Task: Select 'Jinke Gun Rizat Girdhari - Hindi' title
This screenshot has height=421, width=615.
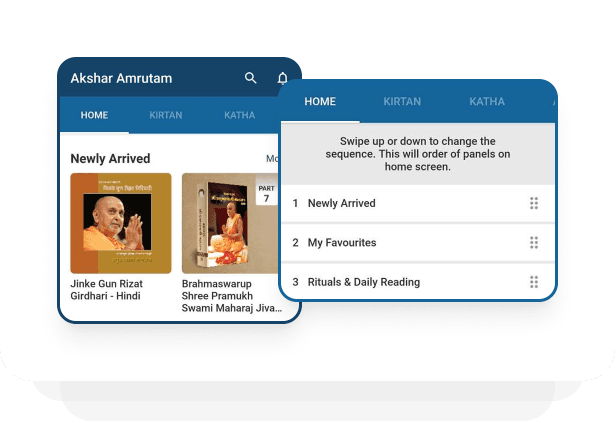Action: tap(106, 290)
